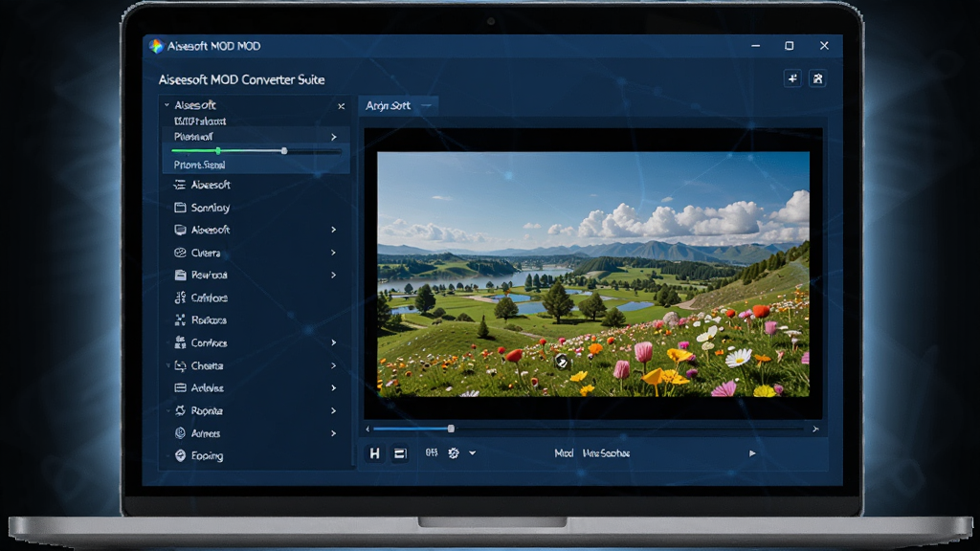Click the dash on the Arqn Soft tab
This screenshot has width=980, height=551.
point(427,105)
